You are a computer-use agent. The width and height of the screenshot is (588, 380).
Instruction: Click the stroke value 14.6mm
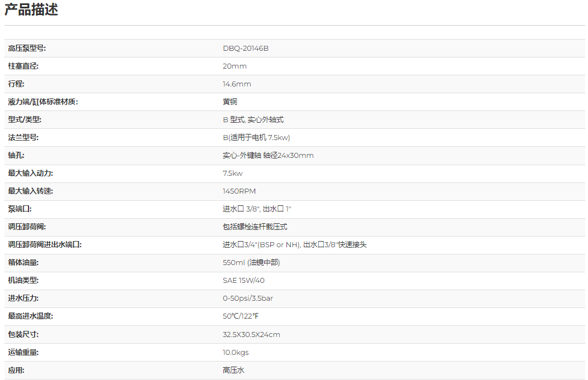237,84
